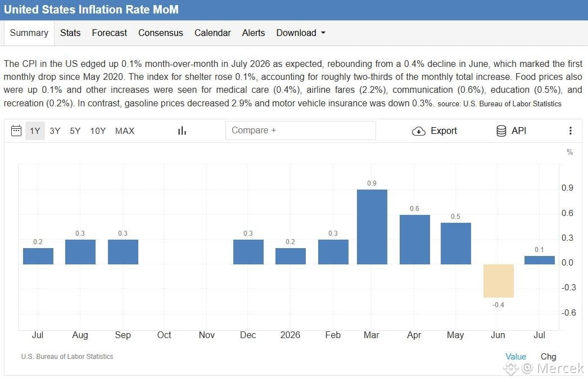Select the 10Y time range

[x=98, y=131]
